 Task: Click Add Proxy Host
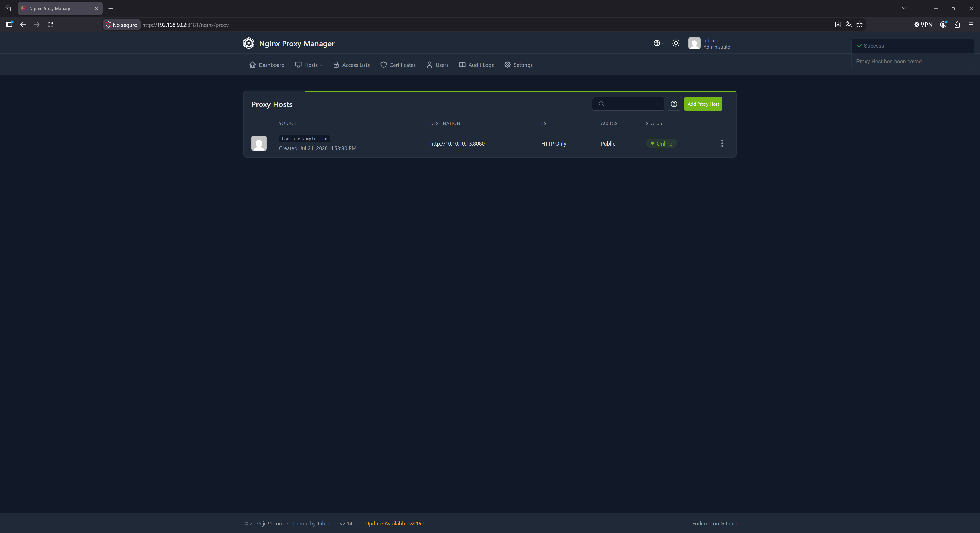tap(703, 104)
